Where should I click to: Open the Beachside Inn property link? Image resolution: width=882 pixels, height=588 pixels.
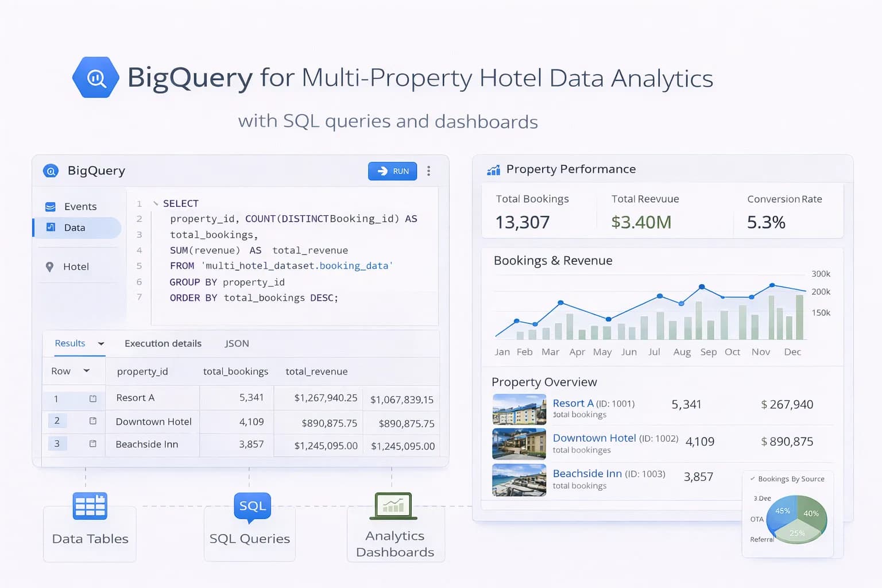[587, 473]
